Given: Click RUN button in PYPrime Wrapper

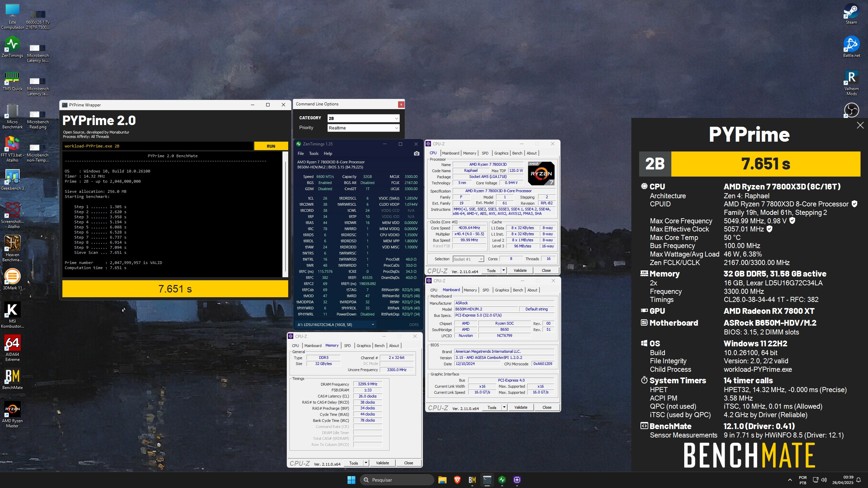Looking at the screenshot, I should pyautogui.click(x=271, y=146).
